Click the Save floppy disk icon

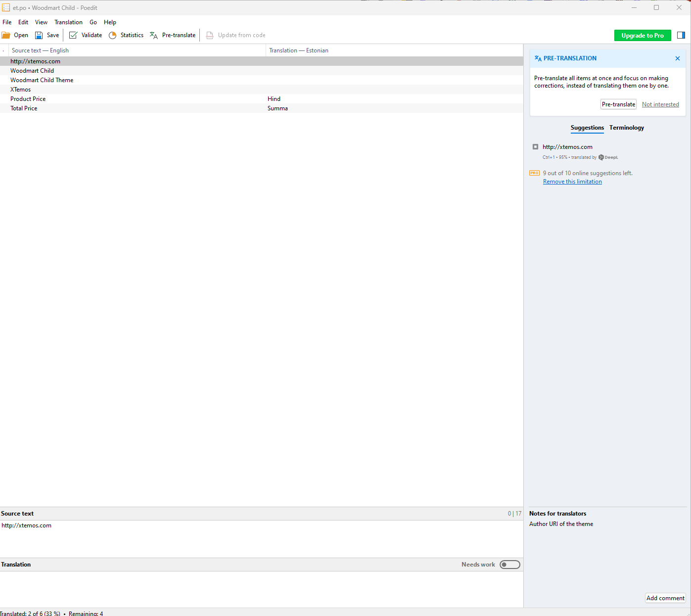point(39,35)
